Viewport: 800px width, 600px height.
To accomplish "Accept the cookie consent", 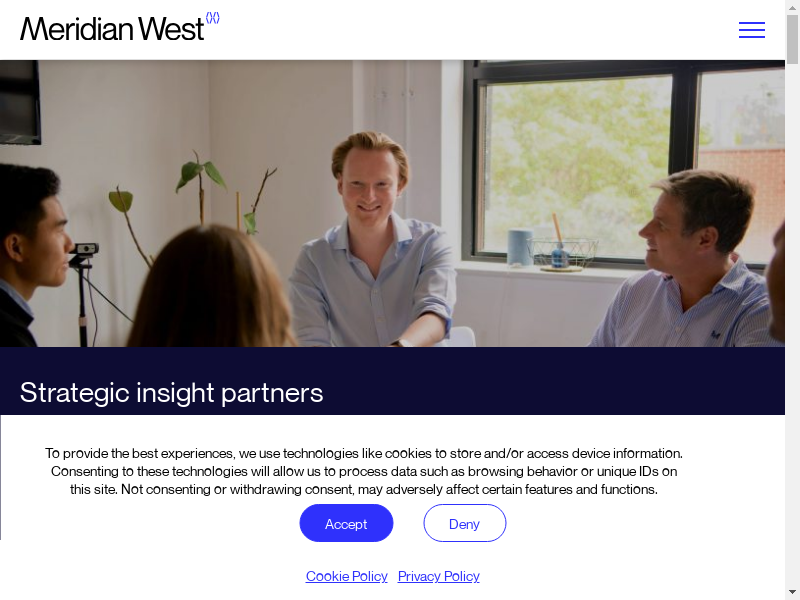I will [x=346, y=523].
